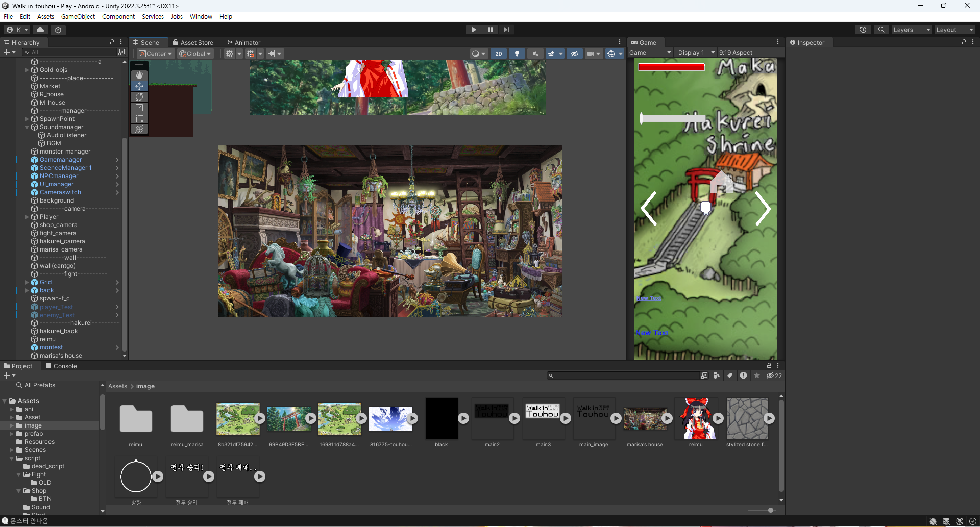
Task: Open the File menu
Action: pos(8,17)
